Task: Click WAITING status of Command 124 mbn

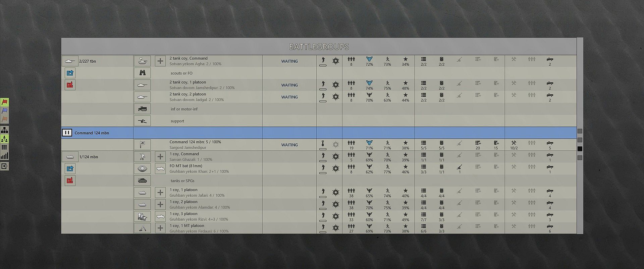Action: (x=289, y=145)
